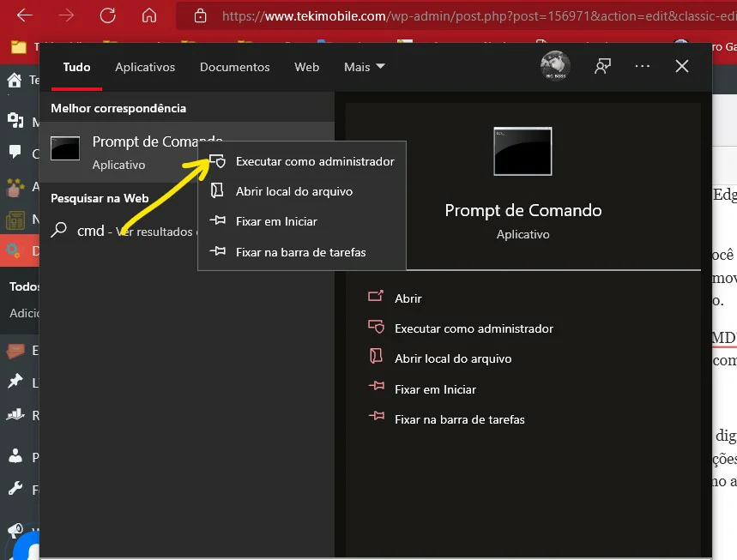
Task: Select the Prompt de Comando best match result
Action: 187,152
